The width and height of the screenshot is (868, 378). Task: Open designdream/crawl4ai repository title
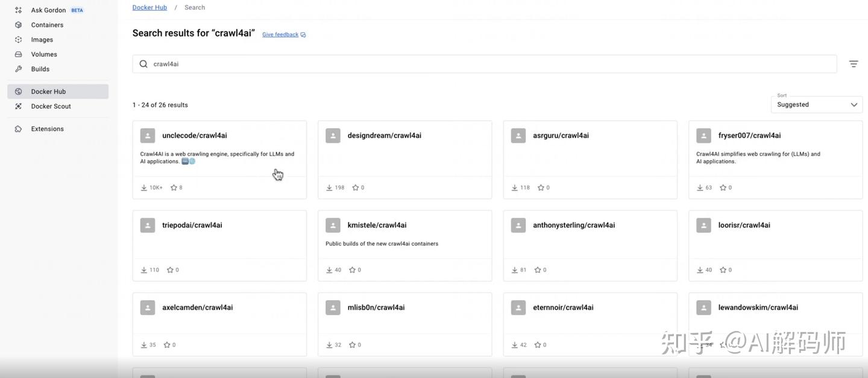pos(385,136)
